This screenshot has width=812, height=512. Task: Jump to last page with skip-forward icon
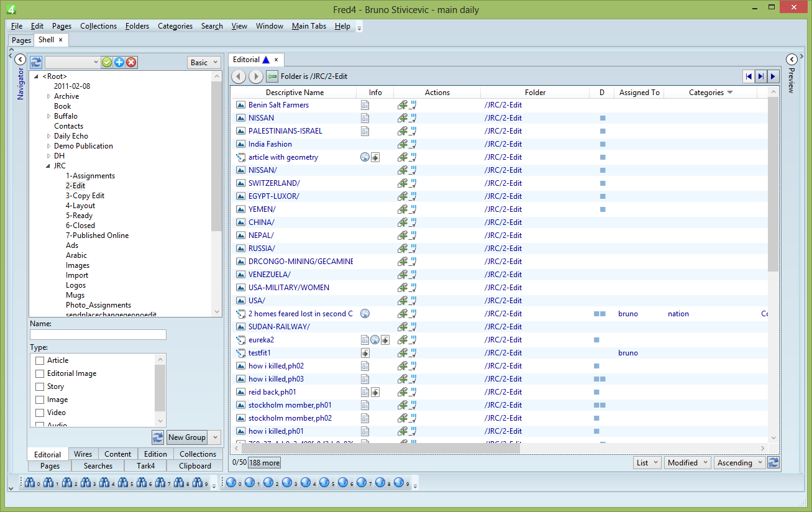click(x=761, y=76)
